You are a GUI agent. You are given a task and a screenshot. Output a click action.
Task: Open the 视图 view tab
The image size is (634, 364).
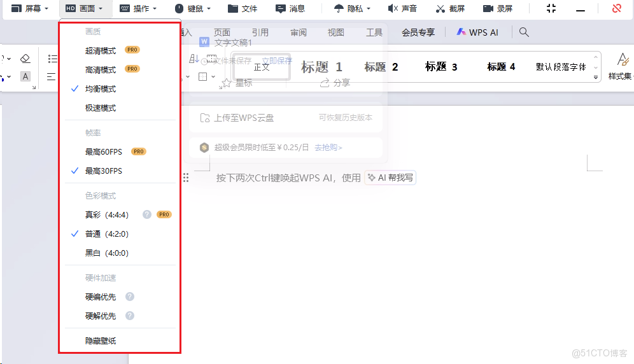click(x=336, y=32)
